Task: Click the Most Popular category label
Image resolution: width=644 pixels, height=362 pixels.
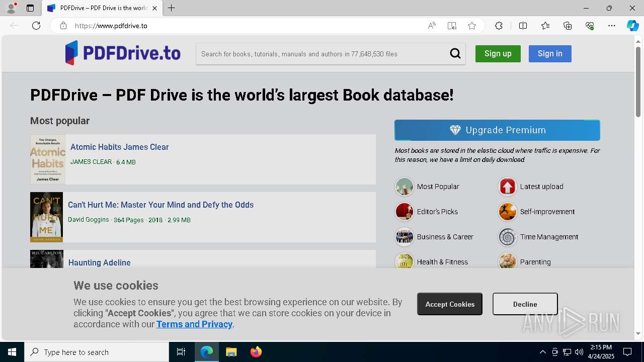Action: point(438,187)
